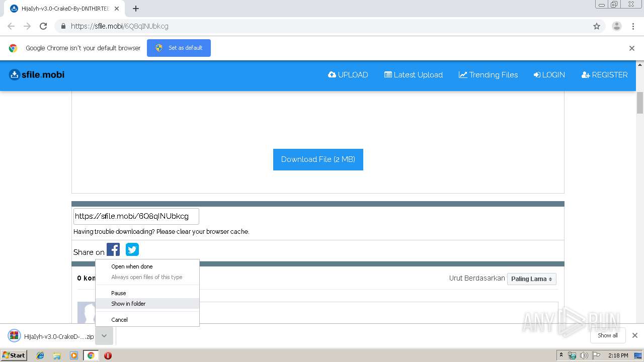Share on Twitter icon
The image size is (644, 362).
pos(132,249)
